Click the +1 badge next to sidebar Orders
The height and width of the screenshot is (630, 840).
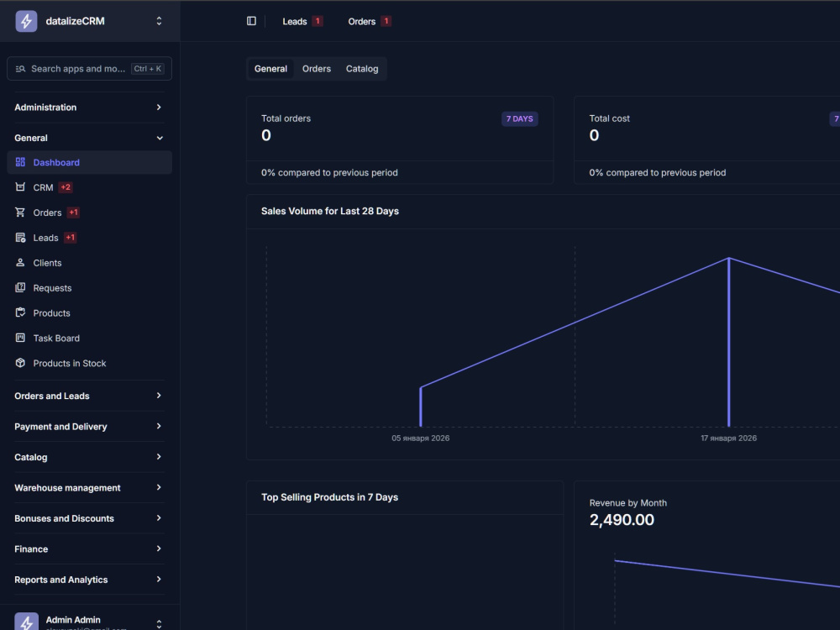pos(73,213)
